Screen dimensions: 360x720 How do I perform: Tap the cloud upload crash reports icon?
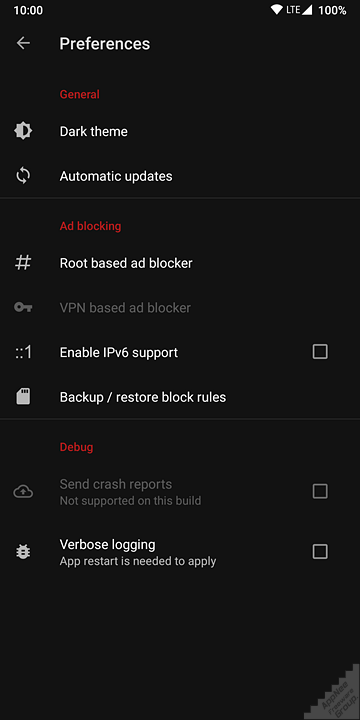pyautogui.click(x=23, y=492)
